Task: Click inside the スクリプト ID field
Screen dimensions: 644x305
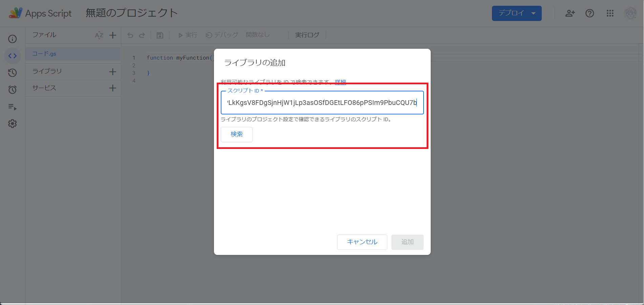Action: 322,103
